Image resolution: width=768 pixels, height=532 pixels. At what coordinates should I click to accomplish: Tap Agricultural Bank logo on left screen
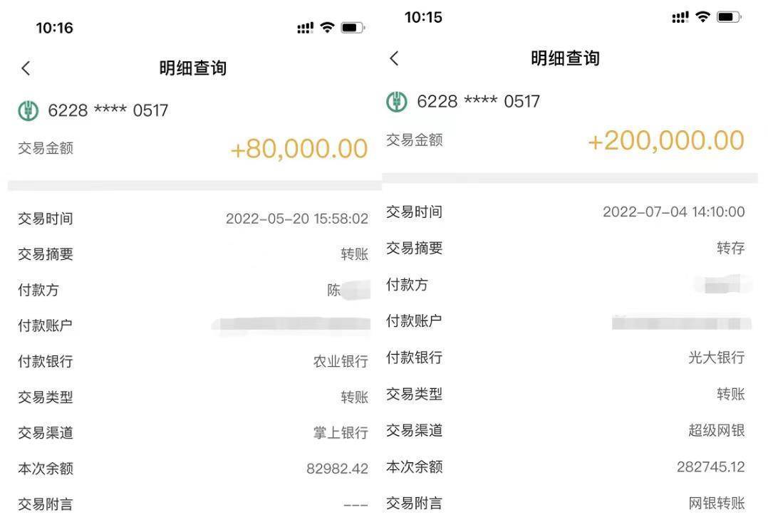(28, 110)
